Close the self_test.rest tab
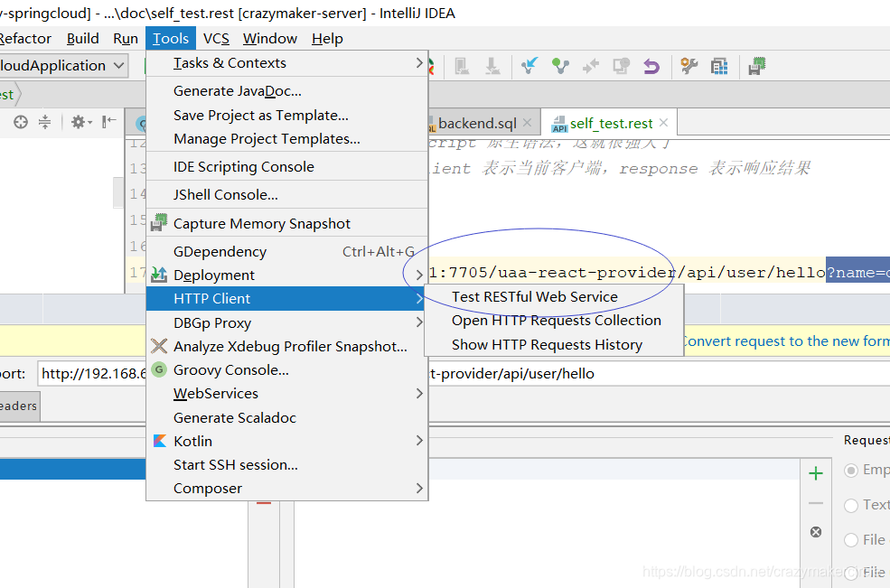Viewport: 890px width, 588px height. click(x=663, y=123)
